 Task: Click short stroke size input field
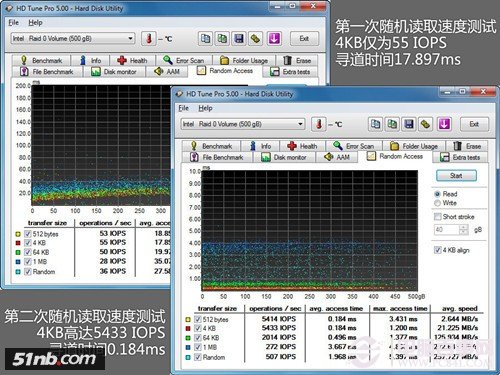point(447,229)
